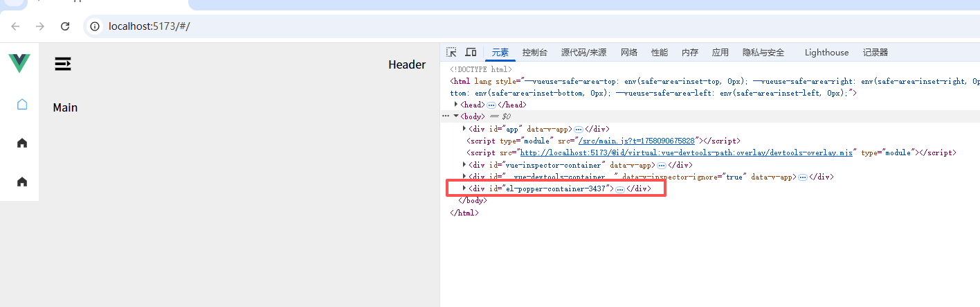The image size is (980, 307).
Task: Click the browser forward arrow
Action: tap(40, 26)
